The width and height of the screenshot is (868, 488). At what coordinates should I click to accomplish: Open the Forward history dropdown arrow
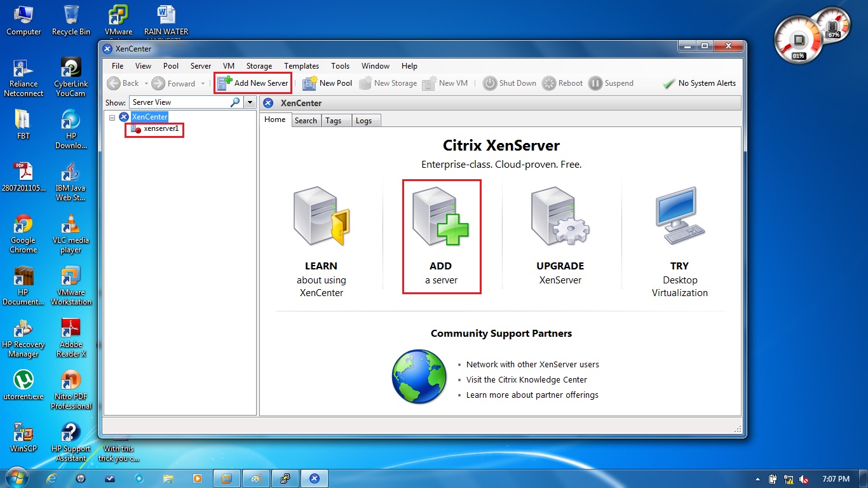pos(203,83)
